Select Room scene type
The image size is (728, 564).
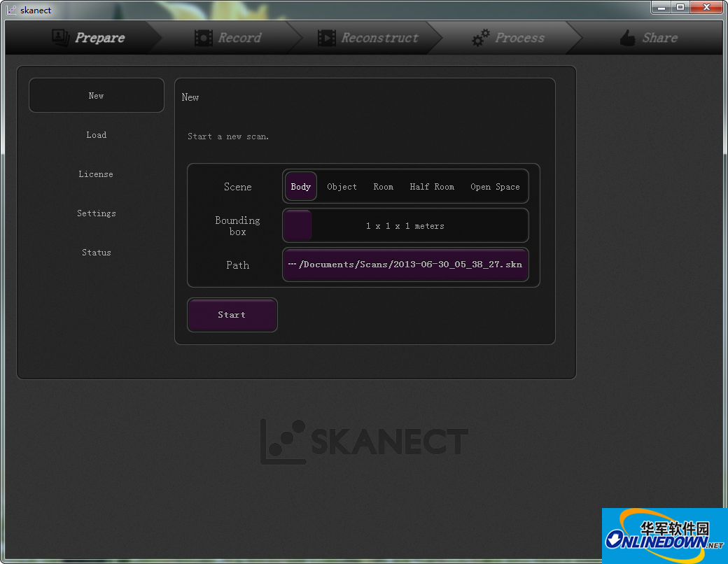384,187
